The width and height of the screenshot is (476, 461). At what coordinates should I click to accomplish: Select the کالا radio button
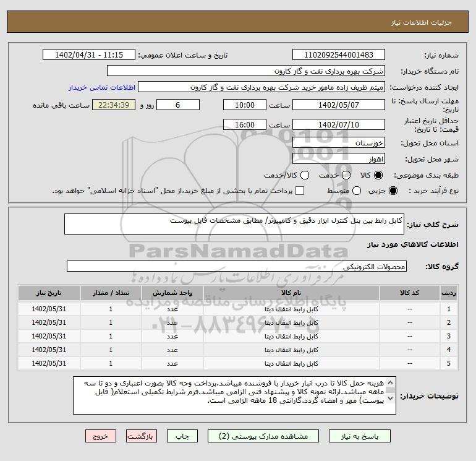pos(378,175)
